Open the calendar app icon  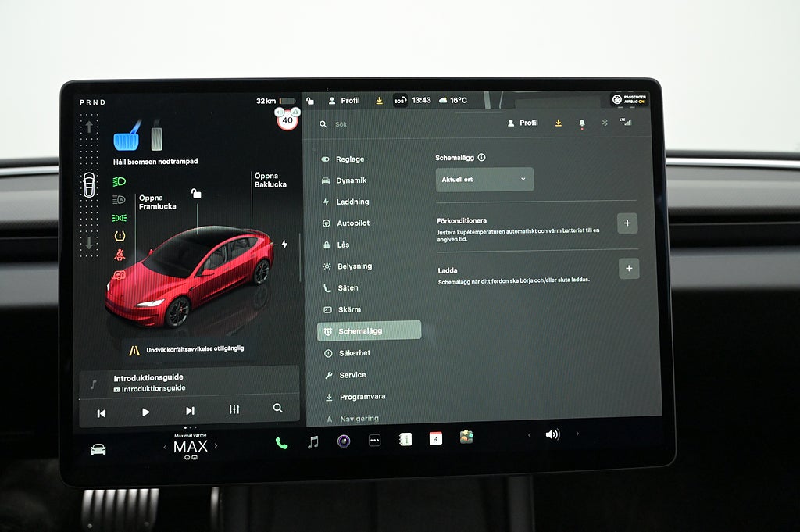tap(435, 438)
